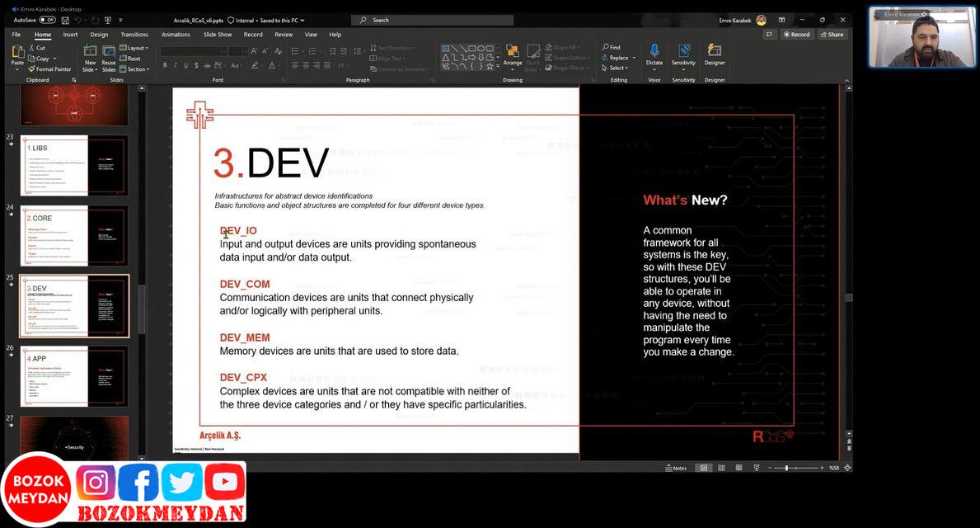Start slideshow from status bar icon

[x=756, y=468]
